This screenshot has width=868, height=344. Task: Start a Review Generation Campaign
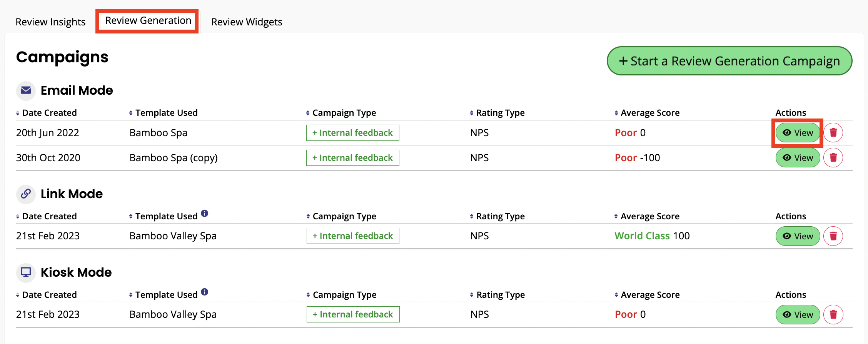[x=729, y=61]
